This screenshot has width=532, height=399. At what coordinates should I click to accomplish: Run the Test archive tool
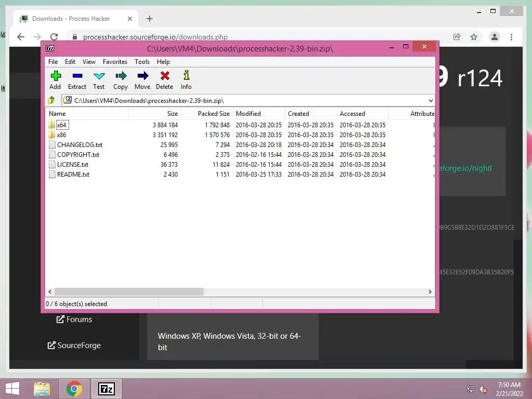point(99,76)
